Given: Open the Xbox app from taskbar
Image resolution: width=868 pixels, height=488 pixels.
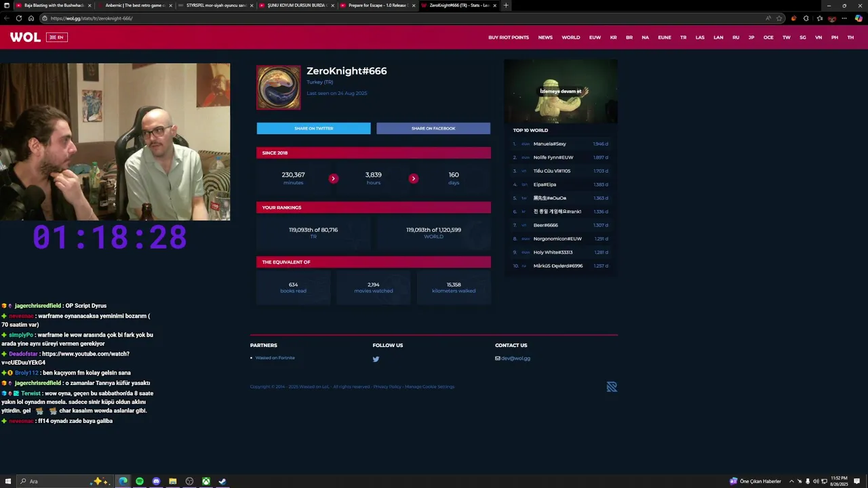Looking at the screenshot, I should click(206, 481).
